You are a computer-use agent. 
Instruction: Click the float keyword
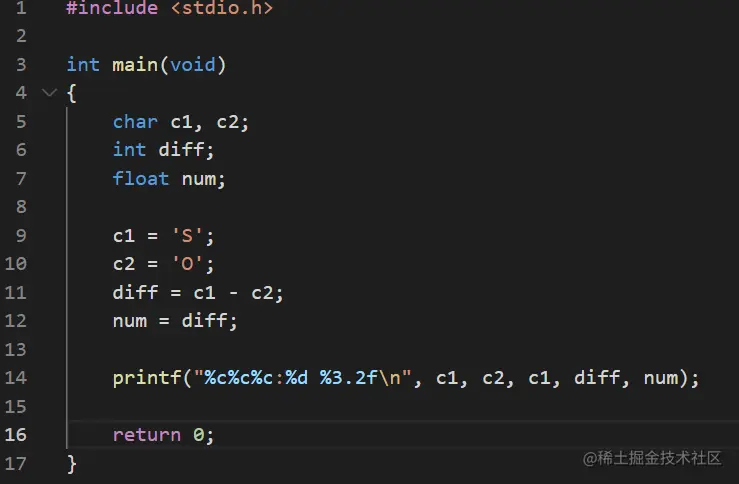[140, 179]
